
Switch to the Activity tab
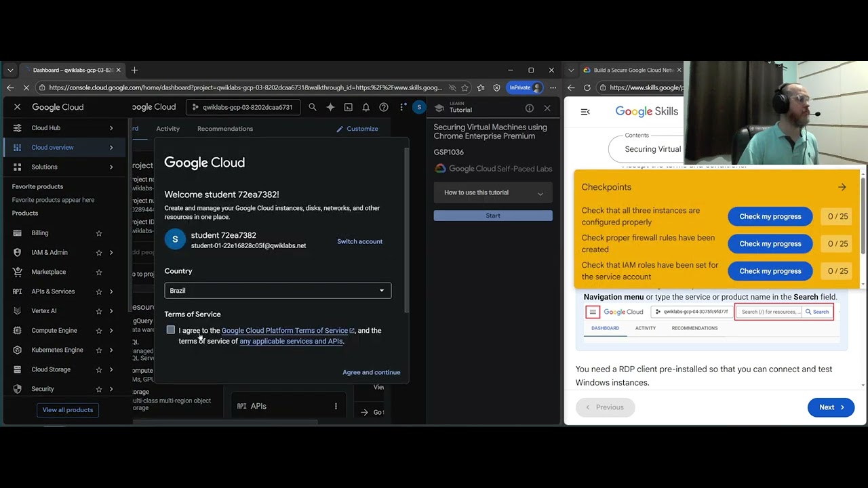pyautogui.click(x=167, y=129)
